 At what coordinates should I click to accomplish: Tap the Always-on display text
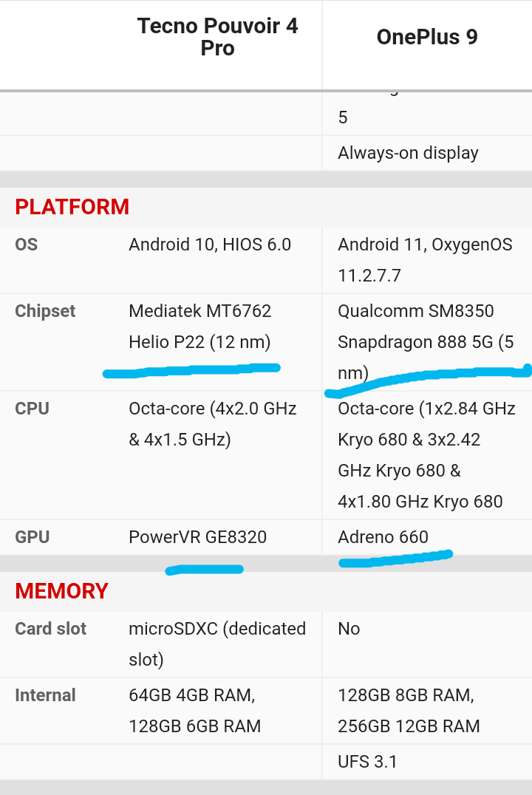pyautogui.click(x=408, y=153)
